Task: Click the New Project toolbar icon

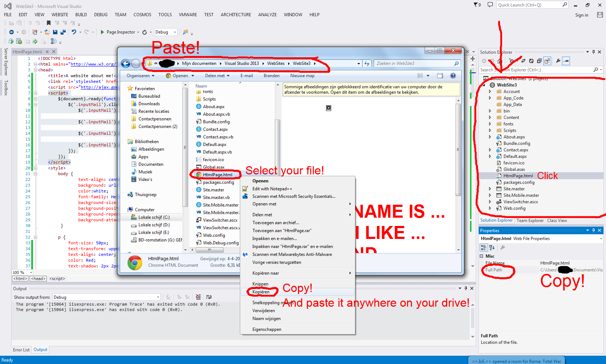Action: coord(35,32)
